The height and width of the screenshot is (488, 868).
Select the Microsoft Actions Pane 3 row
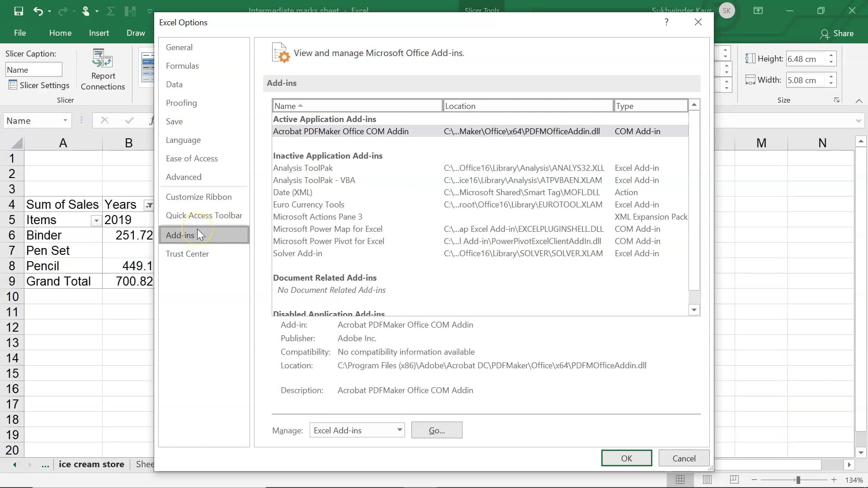[480, 217]
